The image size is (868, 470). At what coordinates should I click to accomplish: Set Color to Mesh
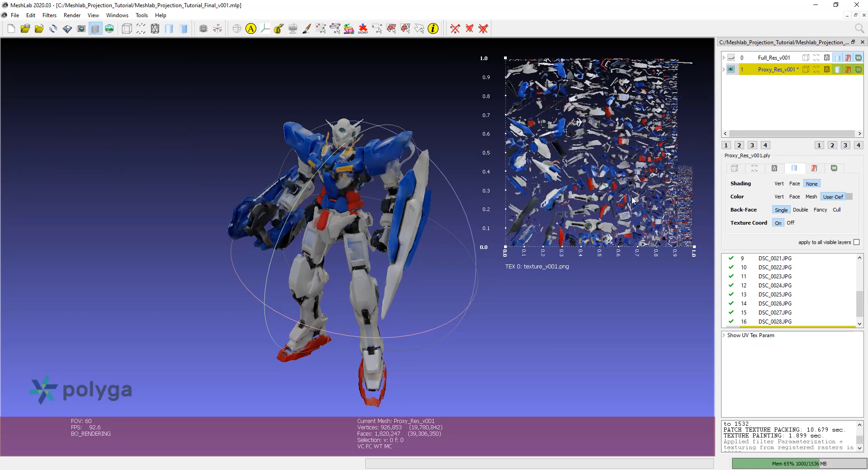811,197
